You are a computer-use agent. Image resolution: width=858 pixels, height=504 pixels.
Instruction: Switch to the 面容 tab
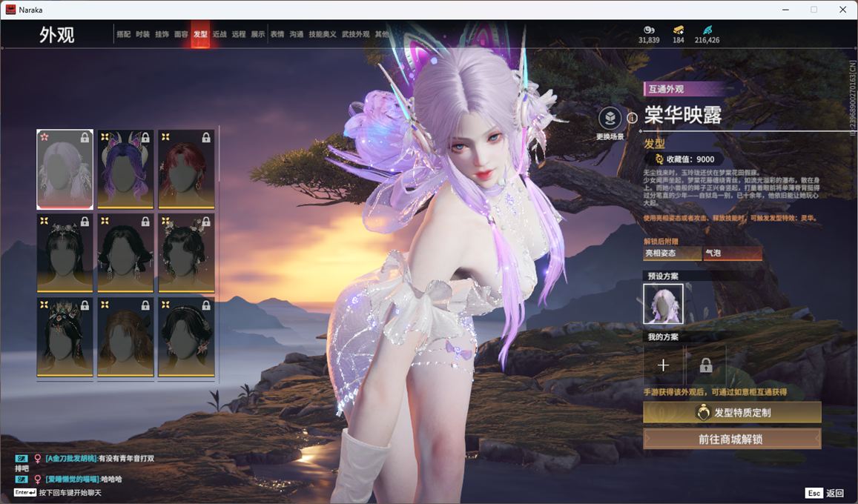[x=181, y=34]
